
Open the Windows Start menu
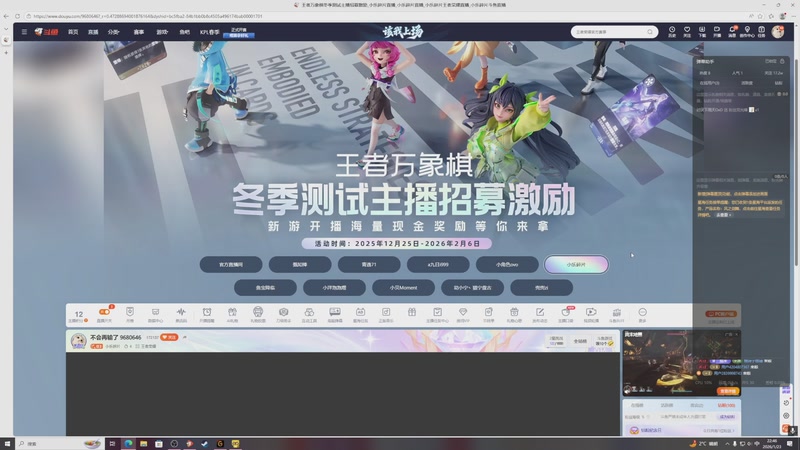7,444
